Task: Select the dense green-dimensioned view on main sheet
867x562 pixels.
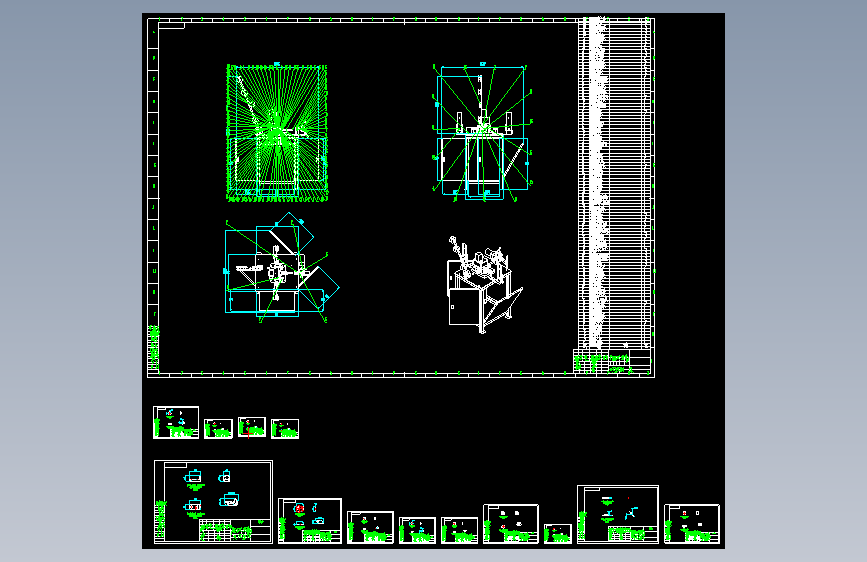Action: (x=277, y=133)
